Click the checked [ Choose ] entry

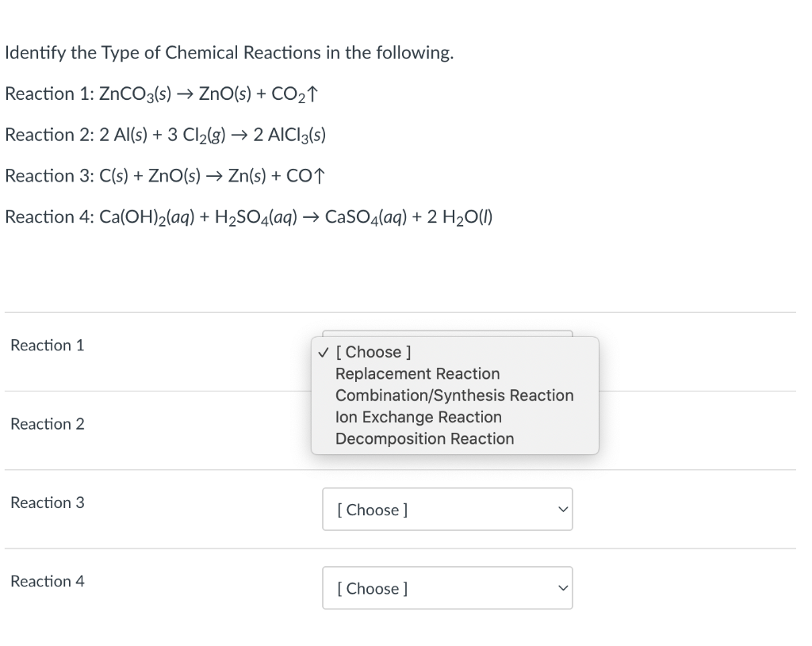click(x=374, y=351)
